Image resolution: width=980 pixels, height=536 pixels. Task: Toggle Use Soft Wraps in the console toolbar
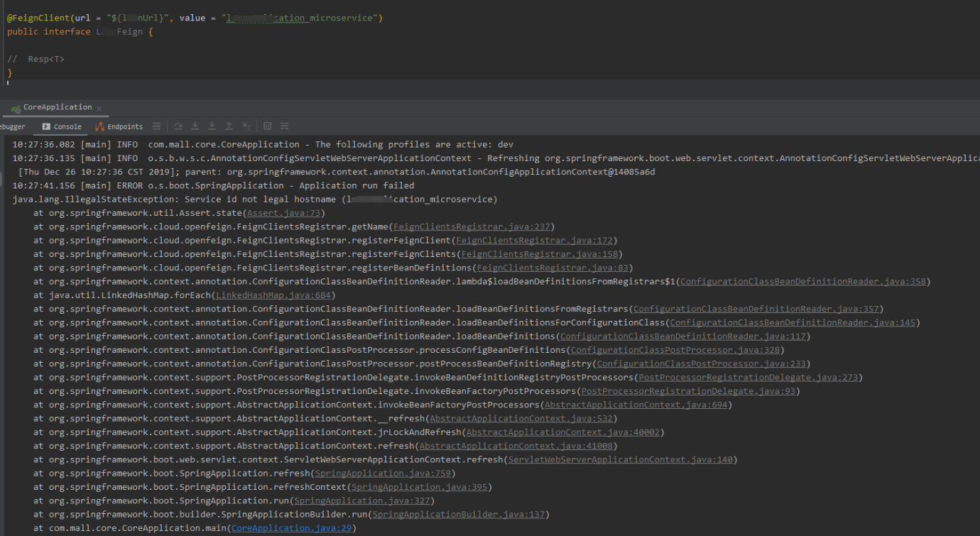178,126
